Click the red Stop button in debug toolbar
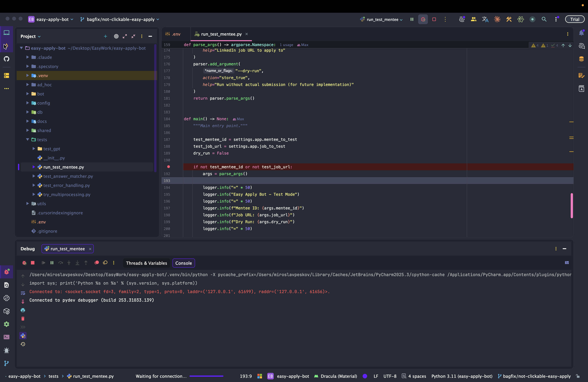This screenshot has width=588, height=382. click(33, 263)
